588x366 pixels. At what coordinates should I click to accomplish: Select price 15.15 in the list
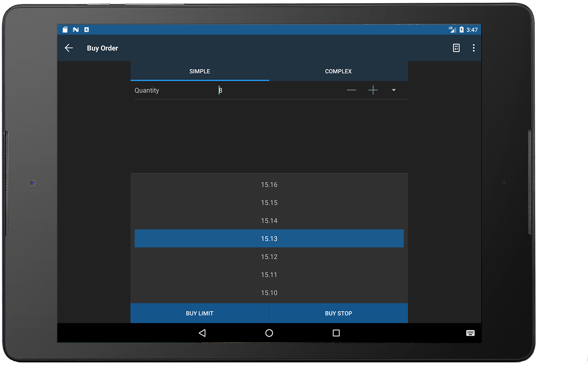point(269,203)
